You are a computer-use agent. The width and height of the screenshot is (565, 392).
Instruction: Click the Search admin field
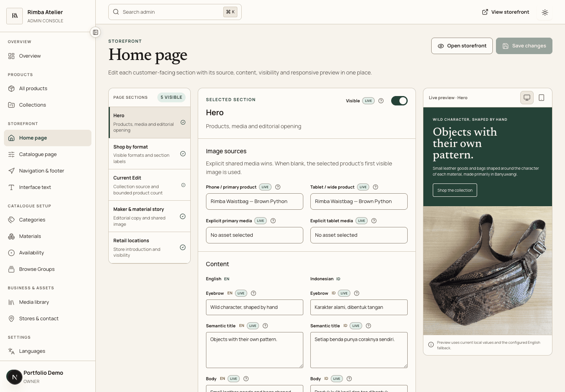pyautogui.click(x=175, y=12)
